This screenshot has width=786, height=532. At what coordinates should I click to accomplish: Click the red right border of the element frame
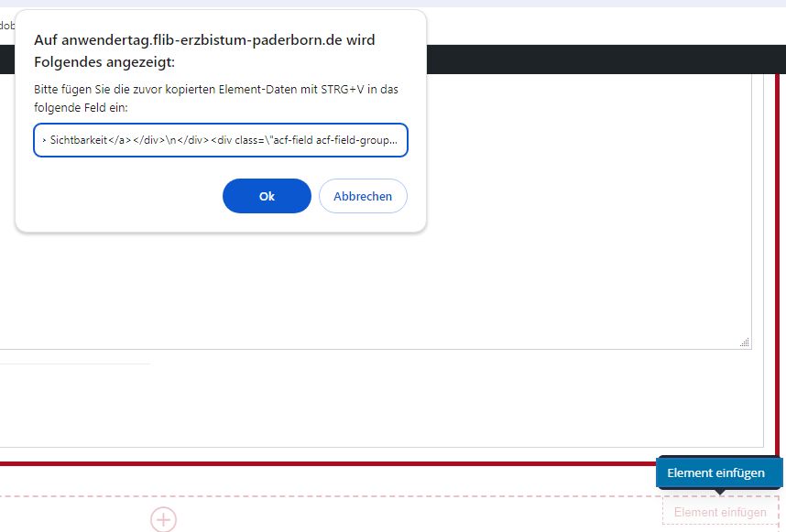(x=777, y=275)
